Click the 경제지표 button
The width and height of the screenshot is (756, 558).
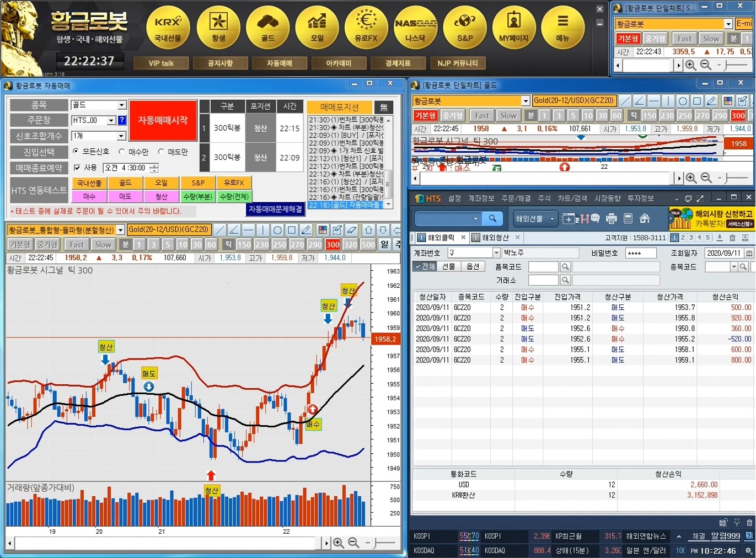398,63
